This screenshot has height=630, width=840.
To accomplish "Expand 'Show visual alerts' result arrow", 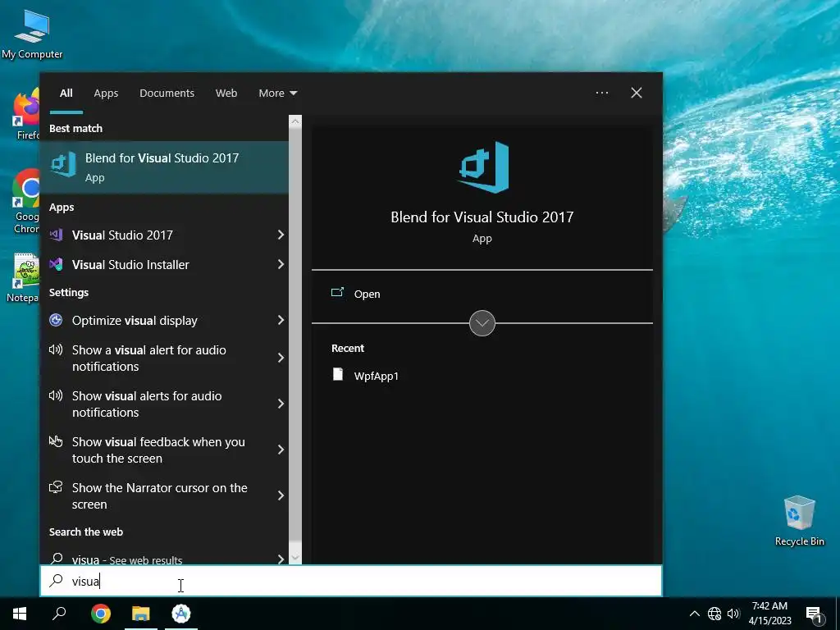I will pos(281,404).
